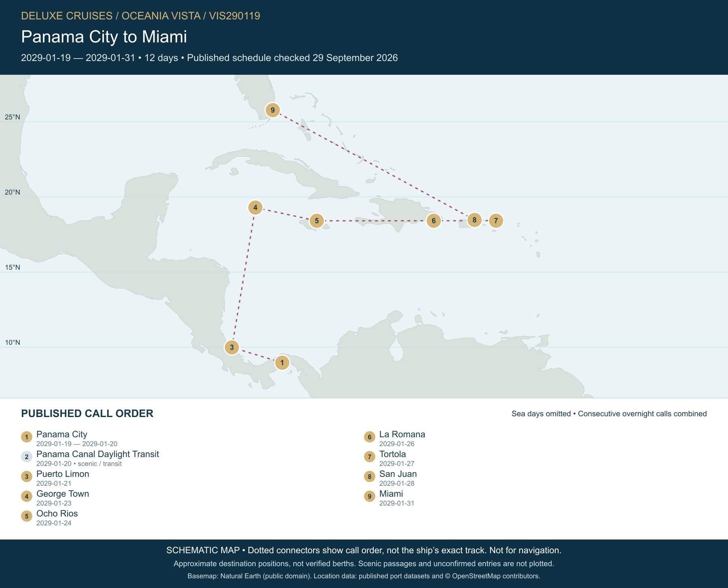Image resolution: width=728 pixels, height=588 pixels.
Task: Click map marker 4 at George Town
Action: [255, 208]
